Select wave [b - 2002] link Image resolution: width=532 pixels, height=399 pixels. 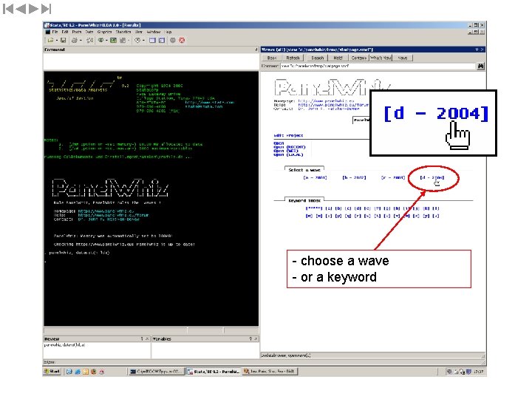click(354, 177)
